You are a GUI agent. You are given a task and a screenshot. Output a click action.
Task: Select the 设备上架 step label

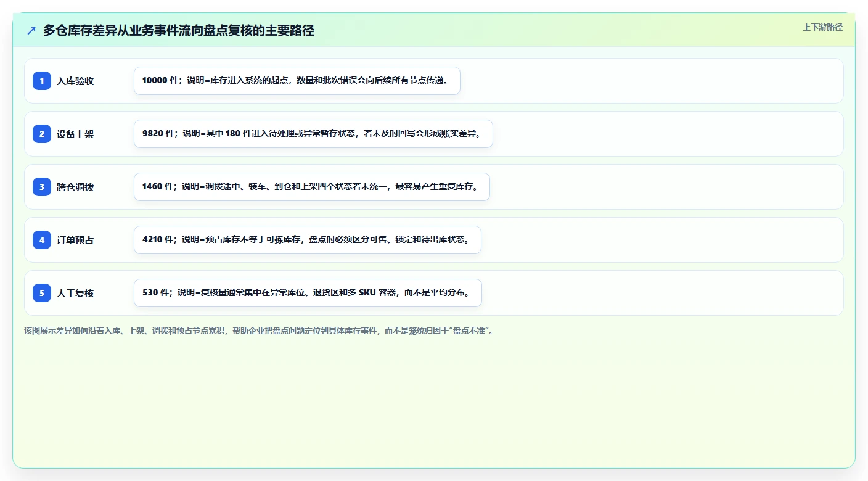(75, 134)
